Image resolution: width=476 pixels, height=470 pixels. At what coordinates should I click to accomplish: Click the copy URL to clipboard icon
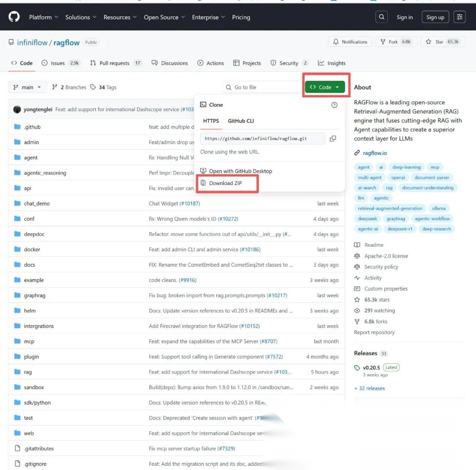click(x=333, y=139)
